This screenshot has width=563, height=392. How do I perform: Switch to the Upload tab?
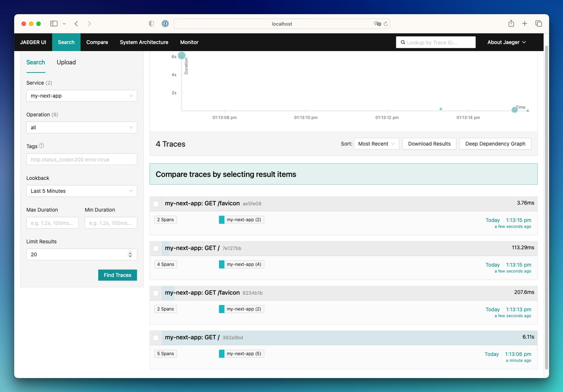point(66,62)
